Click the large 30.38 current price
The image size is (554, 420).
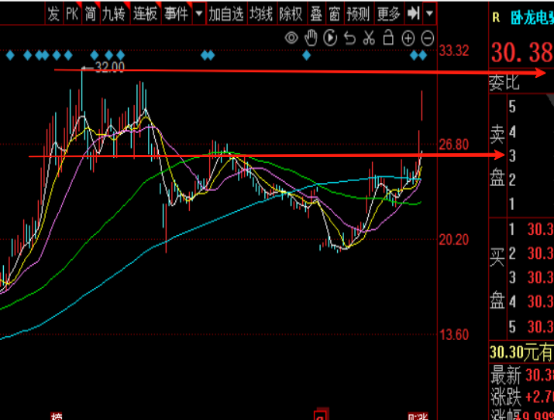[522, 53]
